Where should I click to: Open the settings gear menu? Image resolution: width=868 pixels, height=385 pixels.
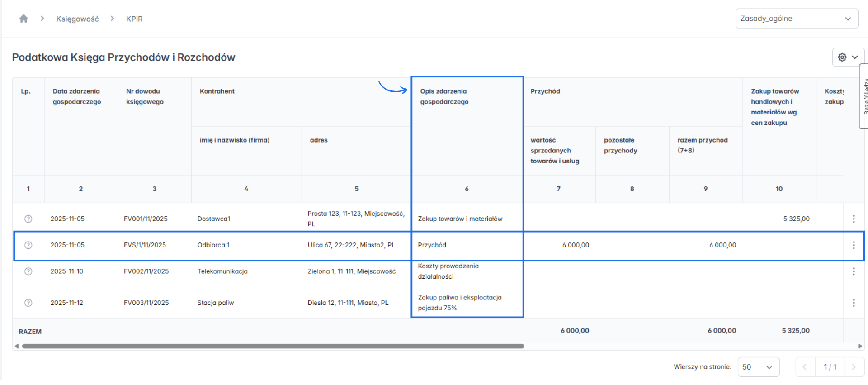click(842, 57)
